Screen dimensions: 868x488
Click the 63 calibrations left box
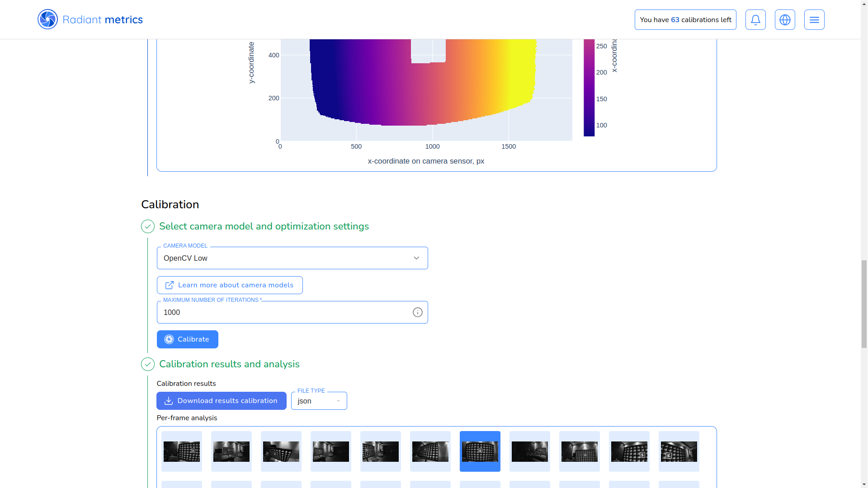[685, 20]
